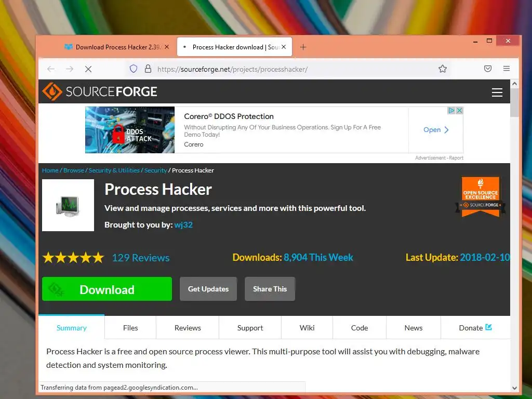532x399 pixels.
Task: Open the Firefox hamburger menu
Action: pos(506,69)
